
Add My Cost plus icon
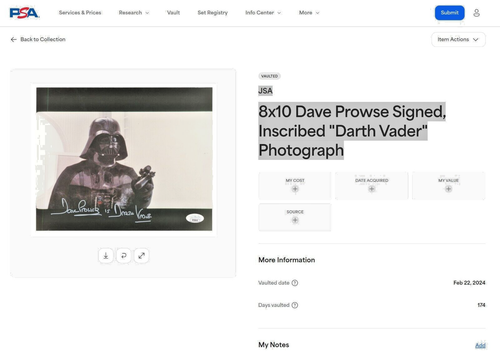pos(295,189)
